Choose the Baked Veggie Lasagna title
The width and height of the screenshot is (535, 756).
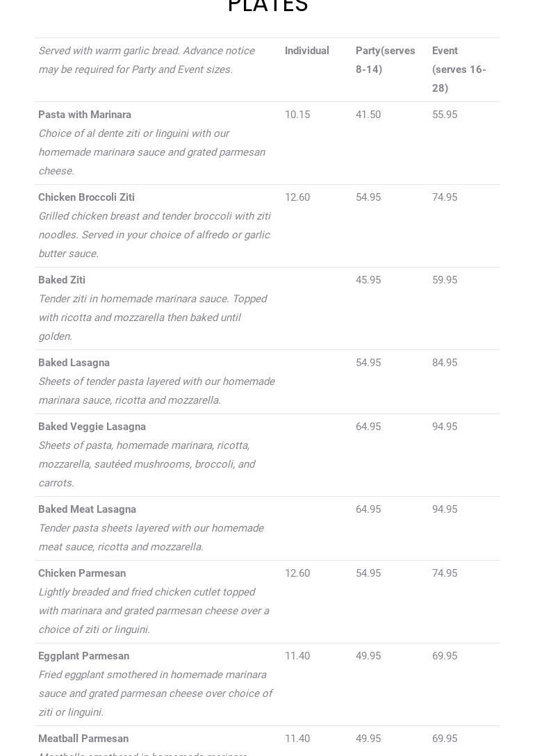tap(92, 427)
